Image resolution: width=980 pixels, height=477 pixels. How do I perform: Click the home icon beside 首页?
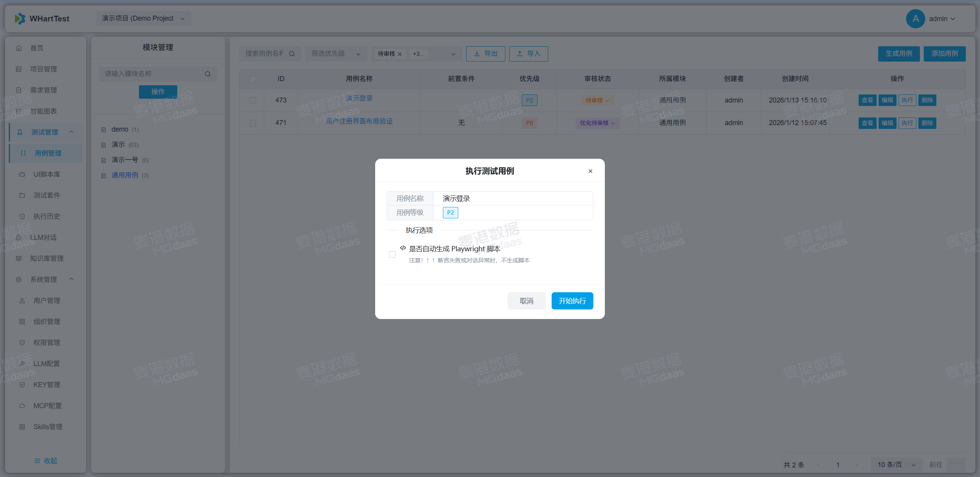click(x=19, y=48)
